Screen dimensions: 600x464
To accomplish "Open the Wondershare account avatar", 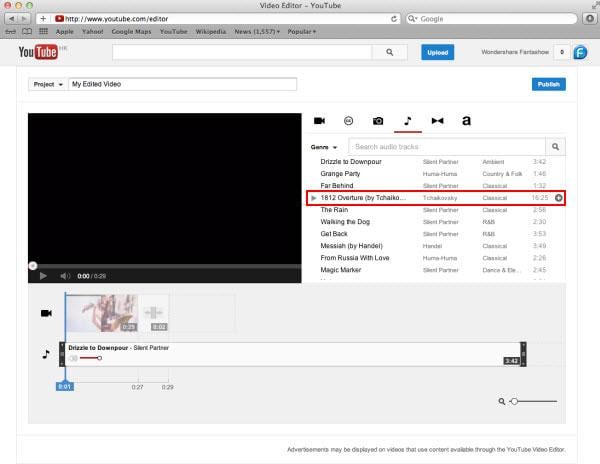I will click(x=580, y=52).
